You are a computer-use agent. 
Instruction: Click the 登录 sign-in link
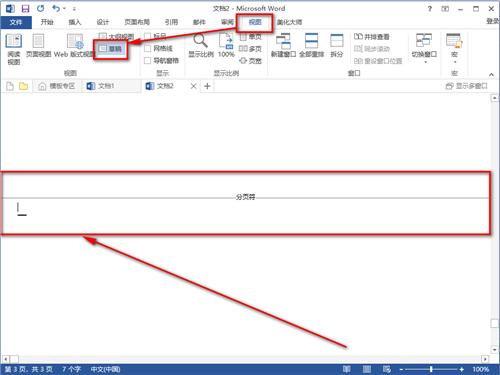[493, 21]
